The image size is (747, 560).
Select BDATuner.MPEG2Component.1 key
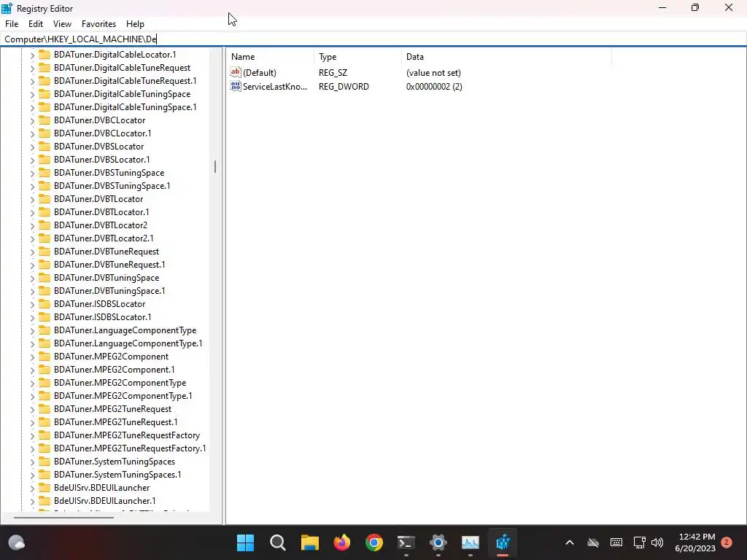(115, 370)
